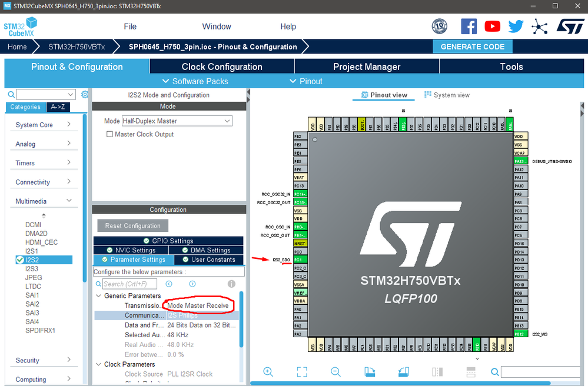Screen dimensions: 588x389
Task: Expand the Connectivity category
Action: pyautogui.click(x=44, y=182)
